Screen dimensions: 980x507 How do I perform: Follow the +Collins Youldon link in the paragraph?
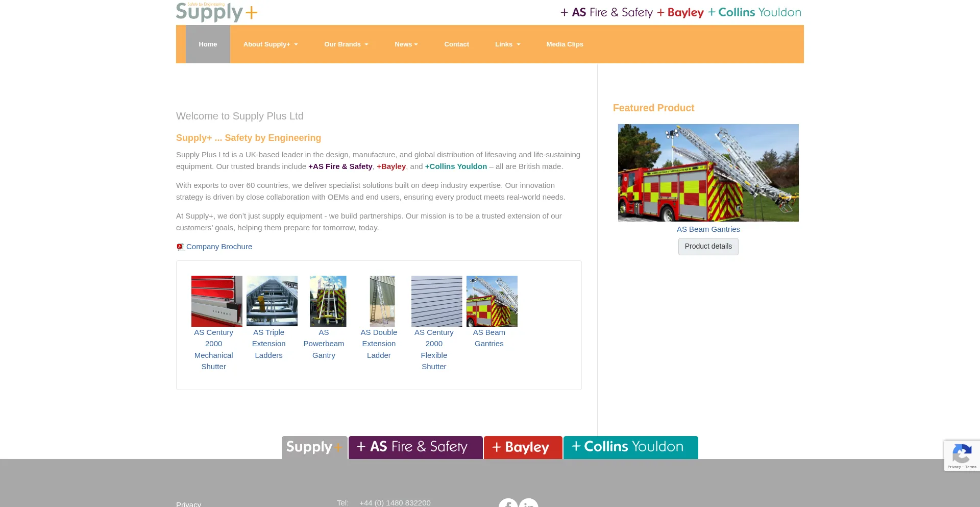coord(456,166)
